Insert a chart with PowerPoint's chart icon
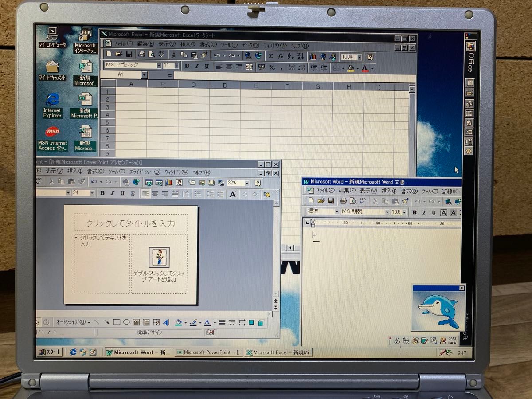532x399 pixels. pos(169,182)
